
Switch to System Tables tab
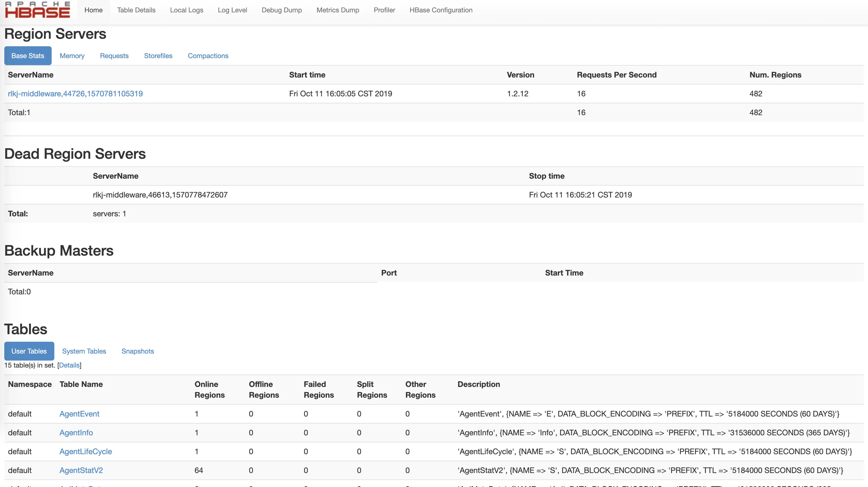(x=84, y=351)
